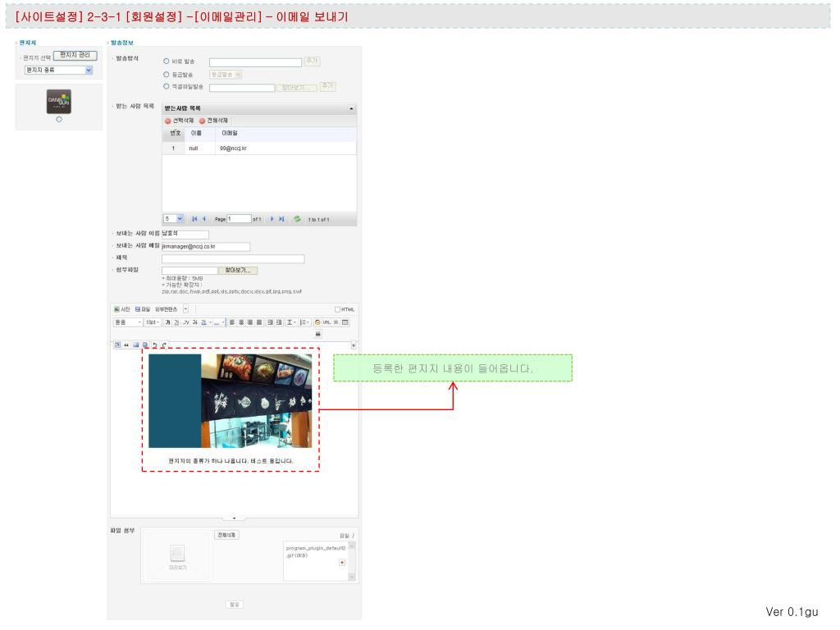This screenshot has width=840, height=630.
Task: Click the indent icon
Action: tap(279, 322)
